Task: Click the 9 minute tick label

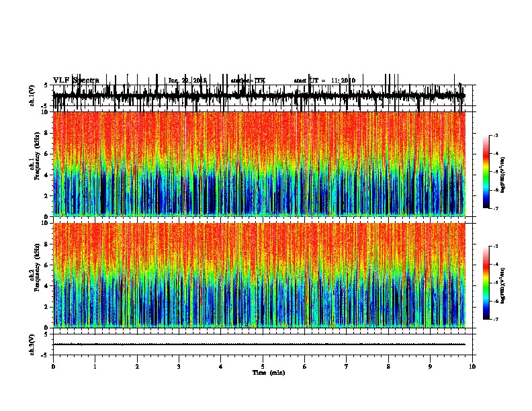Action: click(x=430, y=367)
